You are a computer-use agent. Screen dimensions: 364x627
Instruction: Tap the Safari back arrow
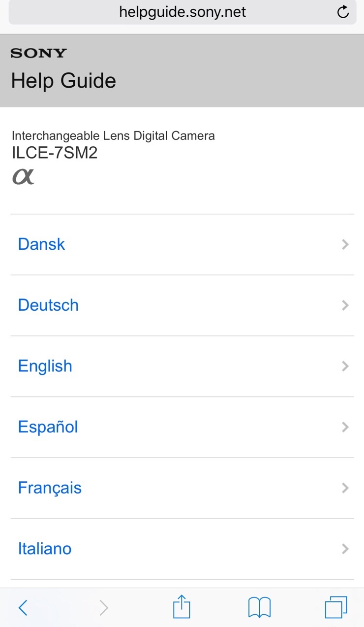[x=23, y=607]
